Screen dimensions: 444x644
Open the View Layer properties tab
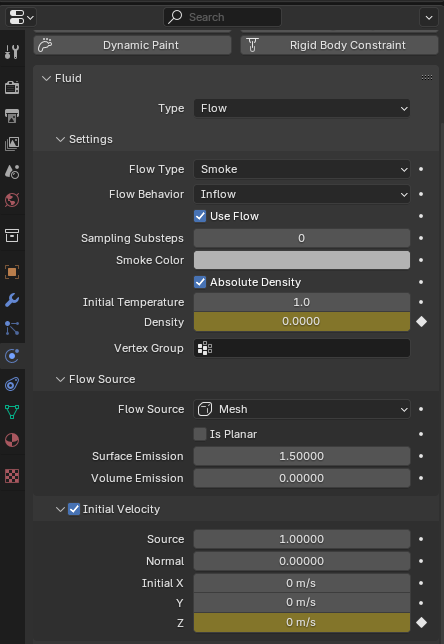12,144
